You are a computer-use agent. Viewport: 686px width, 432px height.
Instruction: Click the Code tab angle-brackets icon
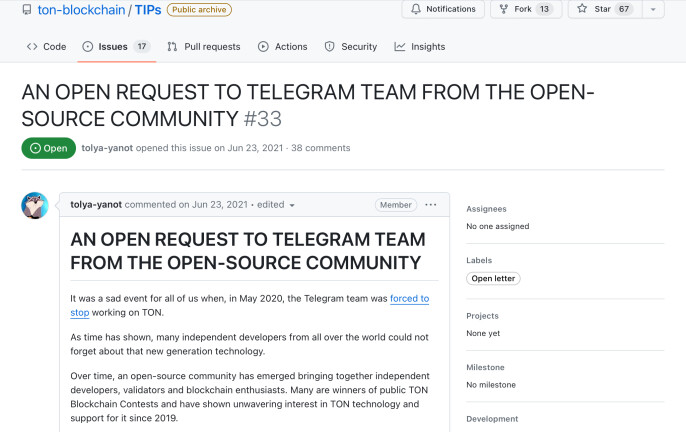pos(32,46)
